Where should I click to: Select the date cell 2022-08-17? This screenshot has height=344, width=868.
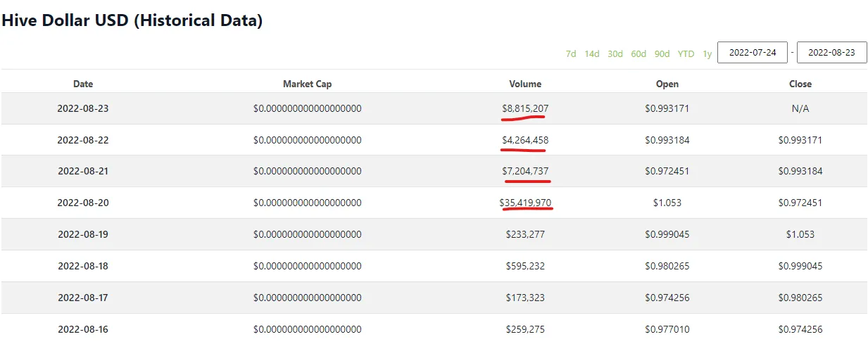coord(83,298)
